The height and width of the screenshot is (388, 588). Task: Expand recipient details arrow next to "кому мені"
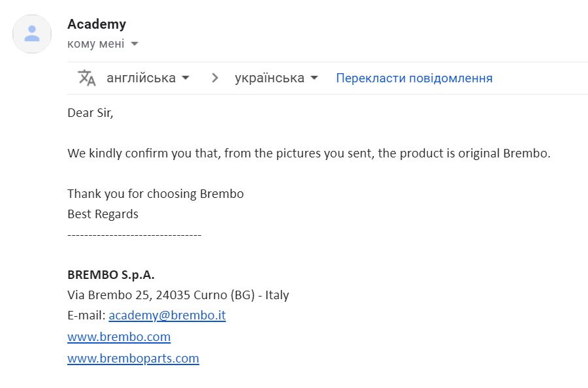point(135,44)
